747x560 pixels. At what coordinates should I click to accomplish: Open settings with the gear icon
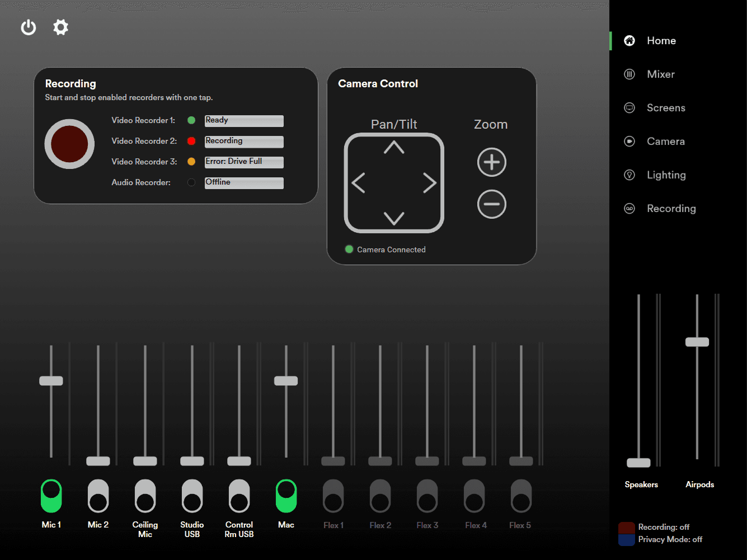[x=60, y=27]
